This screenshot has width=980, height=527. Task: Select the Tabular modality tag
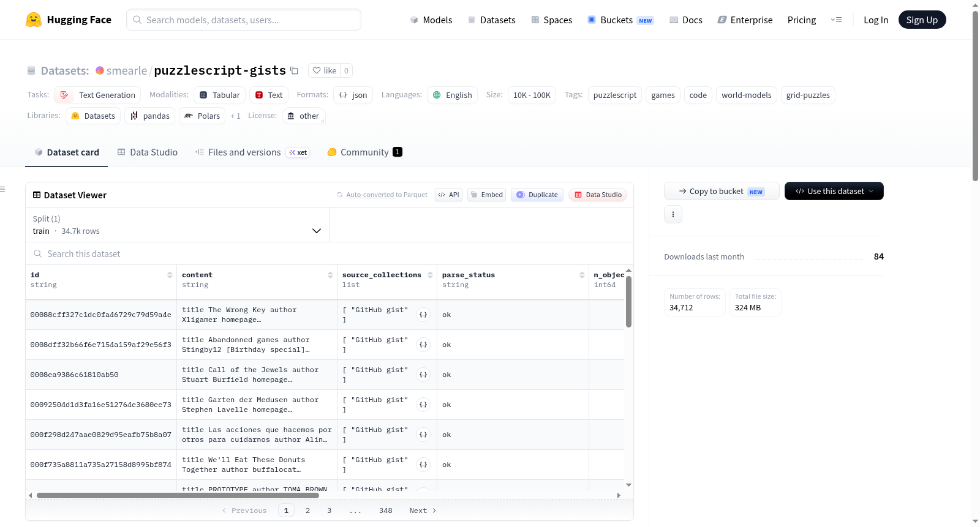pos(220,95)
